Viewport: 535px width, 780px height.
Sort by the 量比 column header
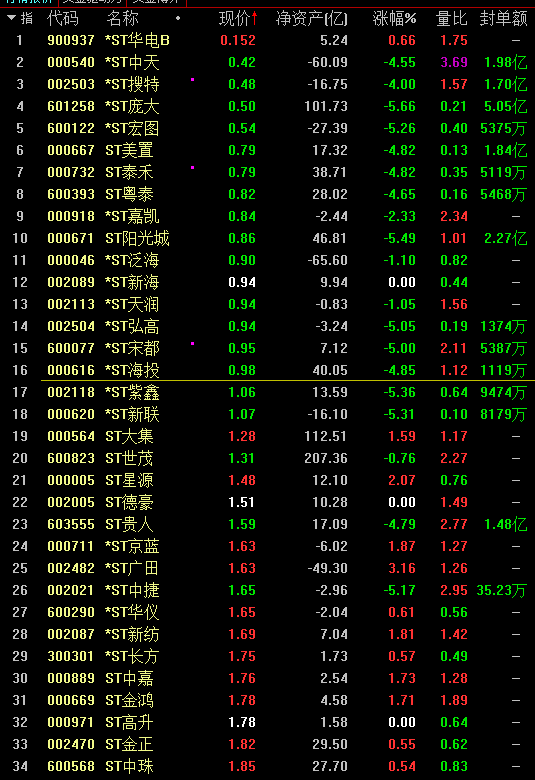(x=451, y=19)
